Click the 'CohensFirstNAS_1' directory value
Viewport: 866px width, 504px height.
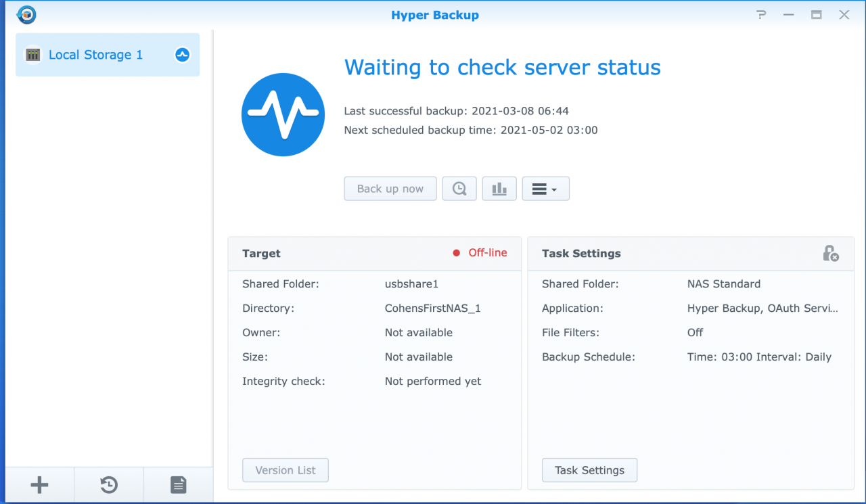click(x=433, y=308)
